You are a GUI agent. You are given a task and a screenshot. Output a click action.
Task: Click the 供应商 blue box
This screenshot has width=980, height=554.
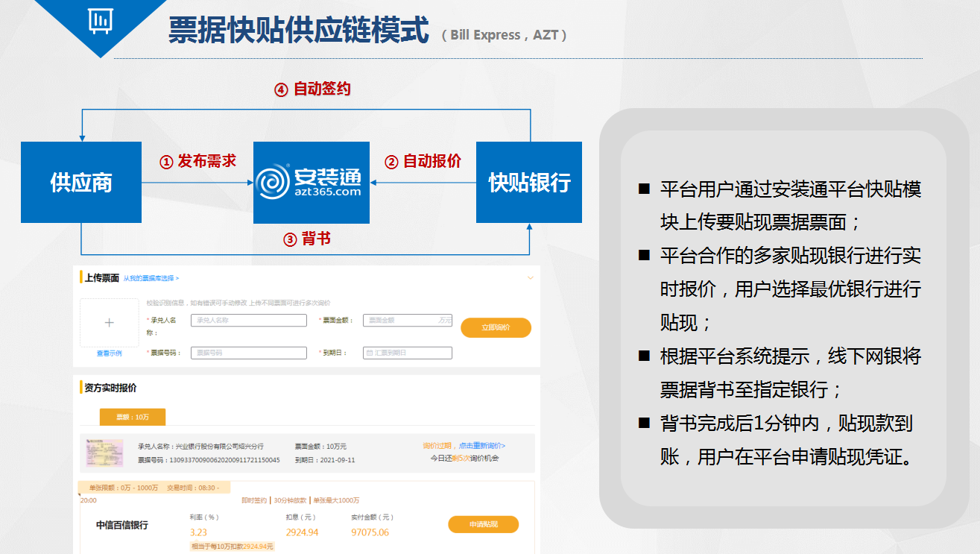(x=81, y=183)
